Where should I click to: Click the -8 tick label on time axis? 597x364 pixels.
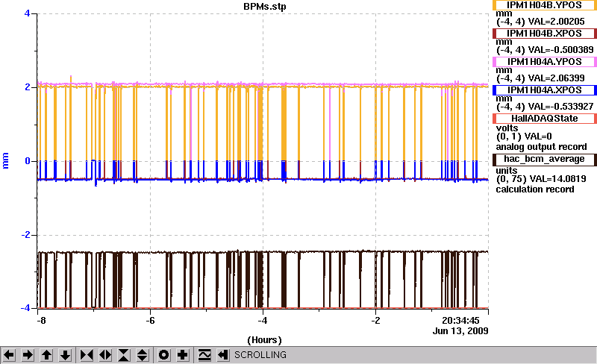[41, 321]
